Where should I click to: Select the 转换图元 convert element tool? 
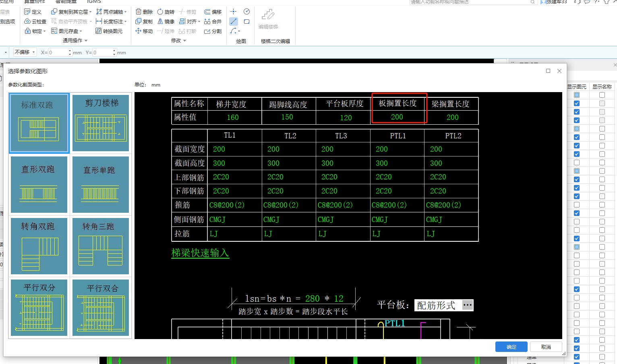(109, 31)
